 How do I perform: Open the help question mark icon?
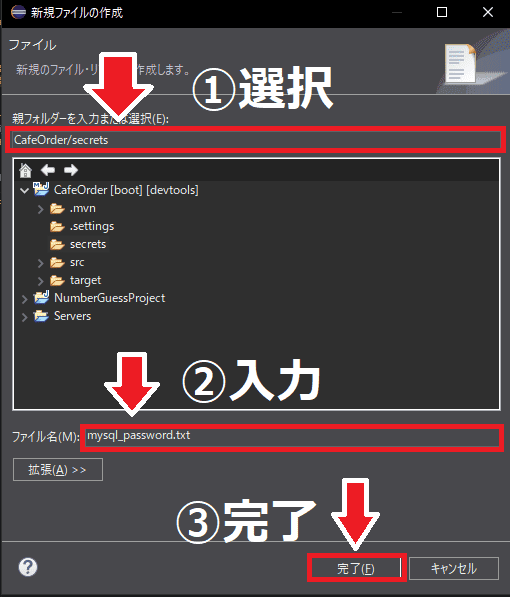click(28, 567)
